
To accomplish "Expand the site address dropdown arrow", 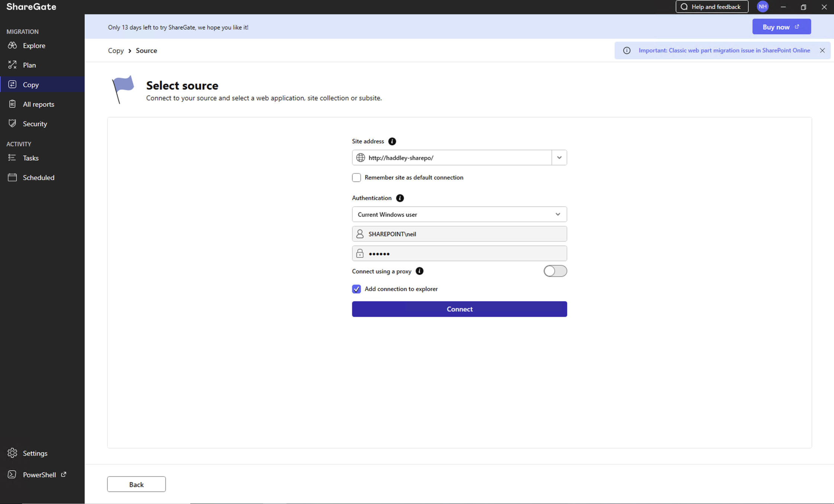I will (559, 158).
